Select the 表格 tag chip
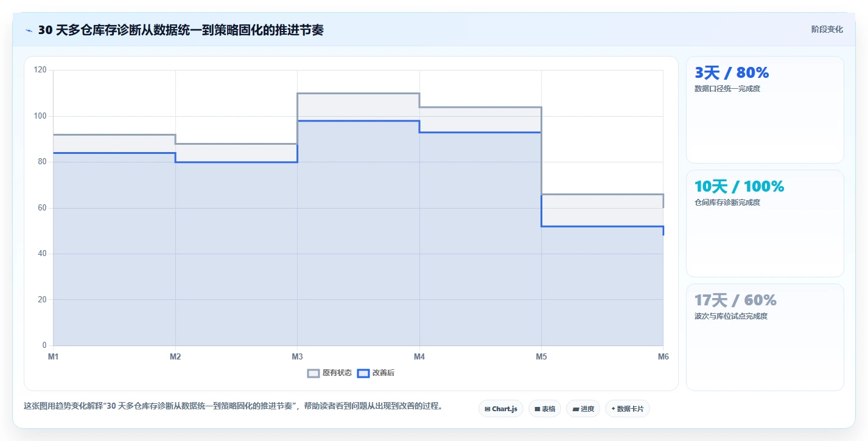Screen dimensions: 868x441 [545, 409]
